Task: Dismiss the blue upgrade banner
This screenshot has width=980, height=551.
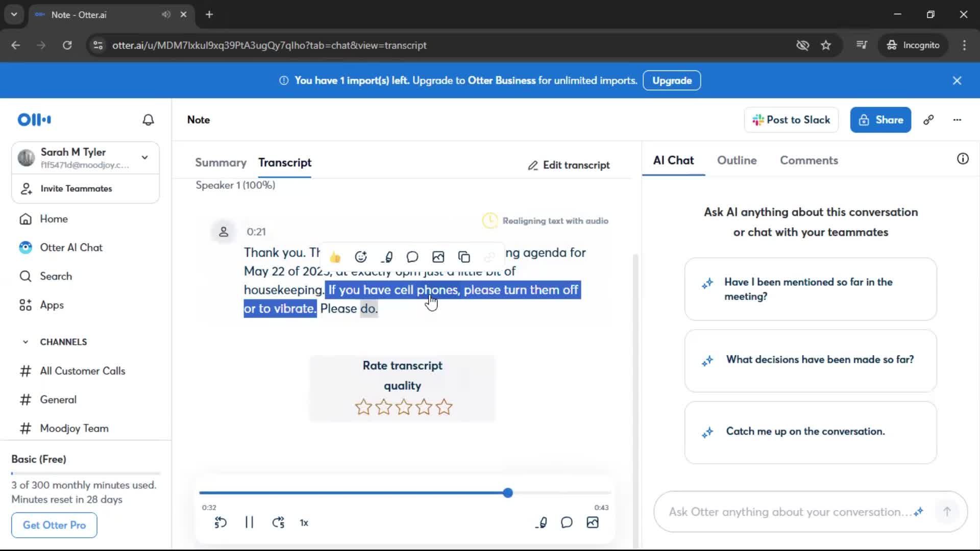Action: coord(957,81)
